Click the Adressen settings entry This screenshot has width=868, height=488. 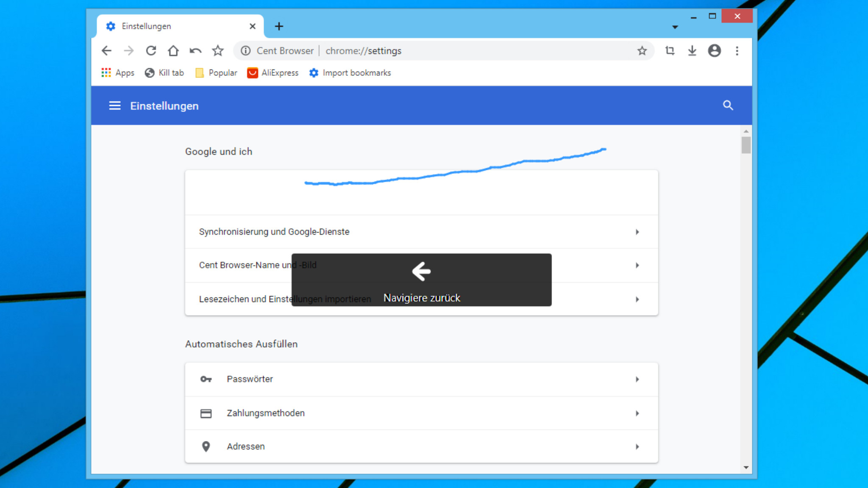421,446
